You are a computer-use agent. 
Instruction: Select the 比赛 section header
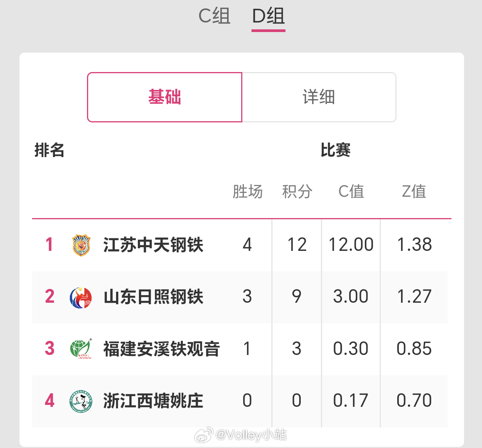coord(335,151)
